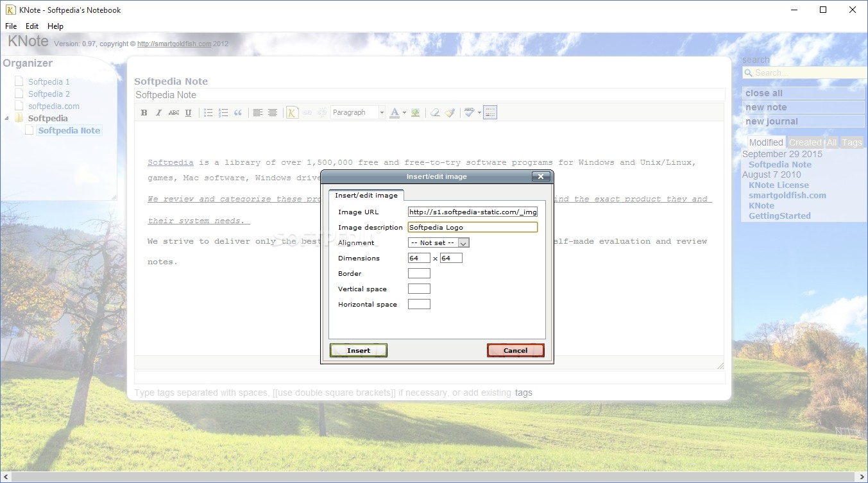This screenshot has height=483, width=868.
Task: Click the text color A icon
Action: [x=395, y=113]
